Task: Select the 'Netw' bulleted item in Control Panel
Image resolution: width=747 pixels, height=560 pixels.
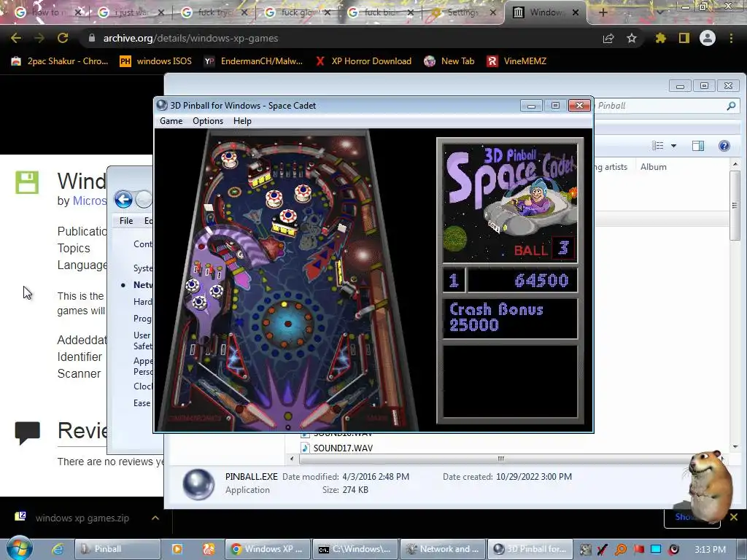Action: (x=143, y=285)
